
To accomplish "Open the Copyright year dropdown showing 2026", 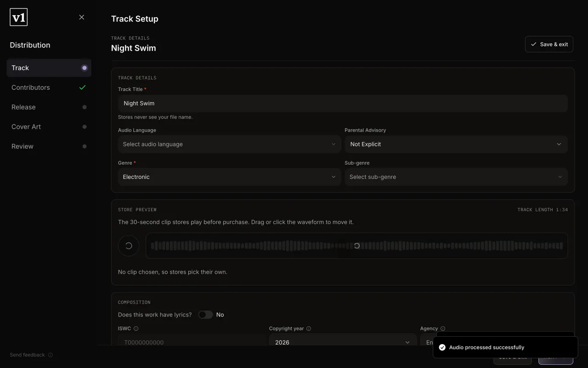I will pos(343,342).
